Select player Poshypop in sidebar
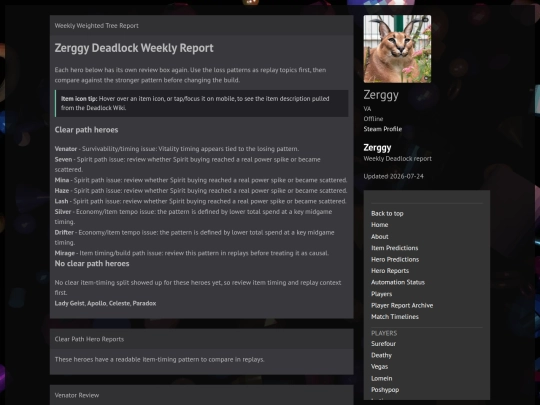Viewport: 540px width, 405px height. point(385,390)
